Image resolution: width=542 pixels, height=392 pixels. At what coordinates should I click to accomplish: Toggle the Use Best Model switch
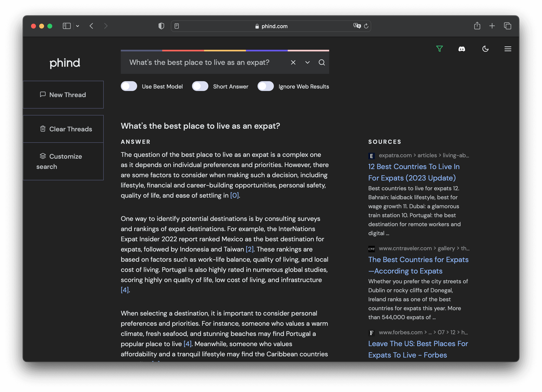(x=129, y=86)
